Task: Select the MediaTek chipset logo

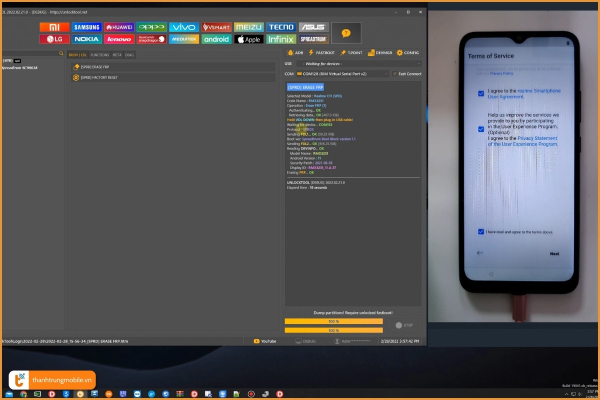Action: coord(183,39)
